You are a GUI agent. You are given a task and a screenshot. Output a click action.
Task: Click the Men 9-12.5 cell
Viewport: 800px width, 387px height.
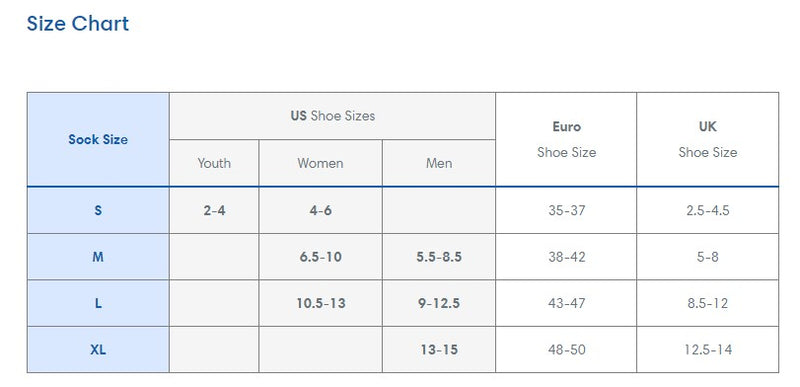[439, 303]
